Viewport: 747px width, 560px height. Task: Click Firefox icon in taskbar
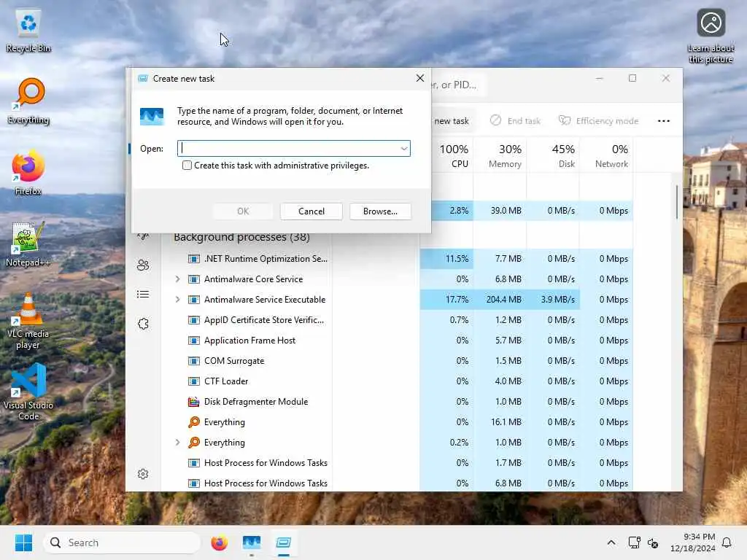coord(219,542)
